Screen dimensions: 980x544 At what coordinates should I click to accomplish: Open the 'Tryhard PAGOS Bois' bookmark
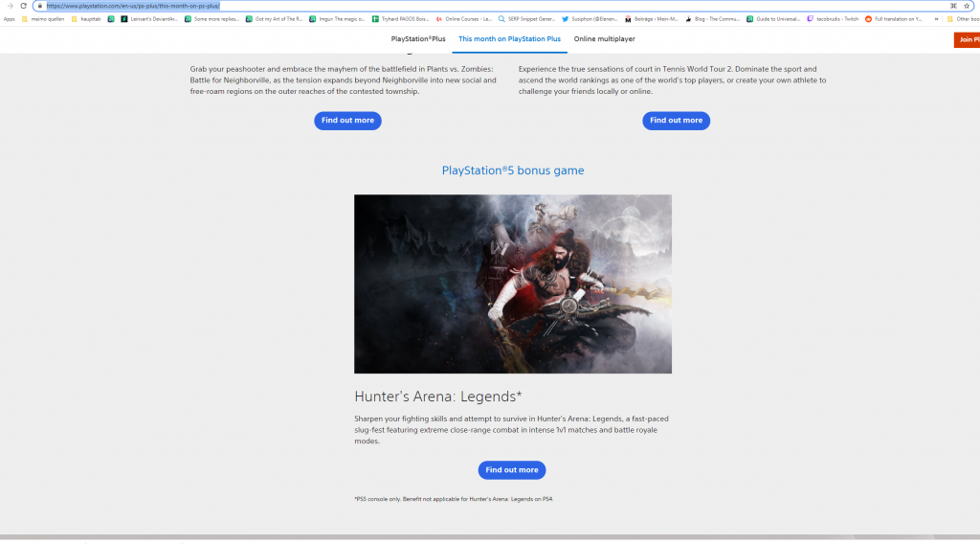pos(401,19)
